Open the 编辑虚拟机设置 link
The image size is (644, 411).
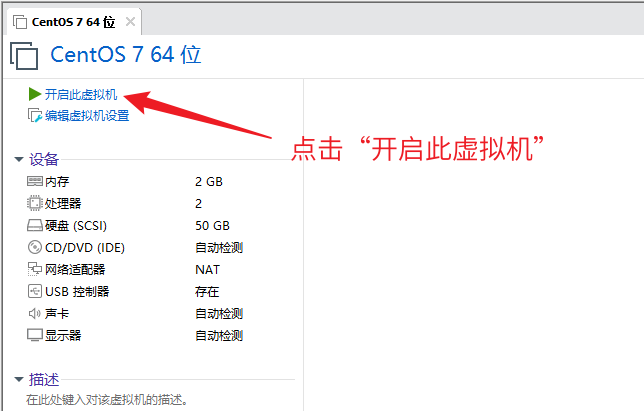click(87, 115)
